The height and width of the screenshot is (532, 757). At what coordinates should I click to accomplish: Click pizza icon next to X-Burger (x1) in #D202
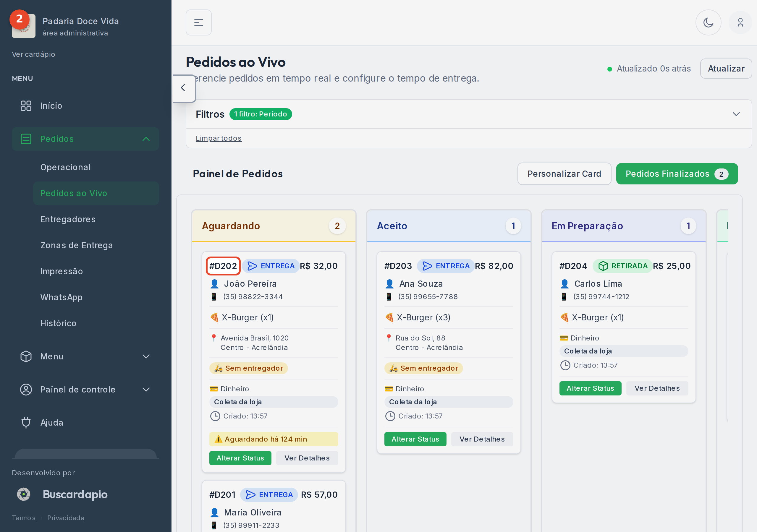pyautogui.click(x=214, y=317)
